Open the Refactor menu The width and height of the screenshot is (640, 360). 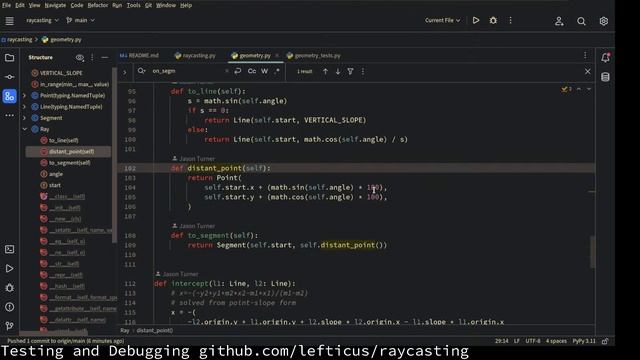[x=98, y=5]
